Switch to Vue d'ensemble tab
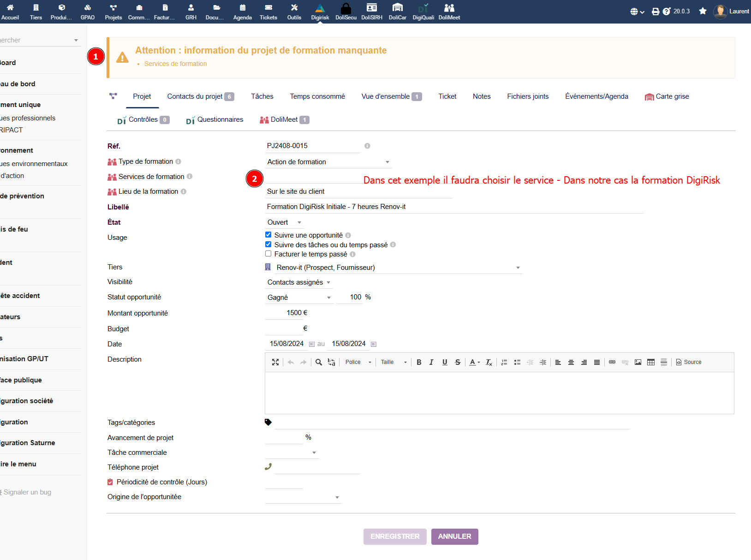This screenshot has height=560, width=751. [392, 96]
